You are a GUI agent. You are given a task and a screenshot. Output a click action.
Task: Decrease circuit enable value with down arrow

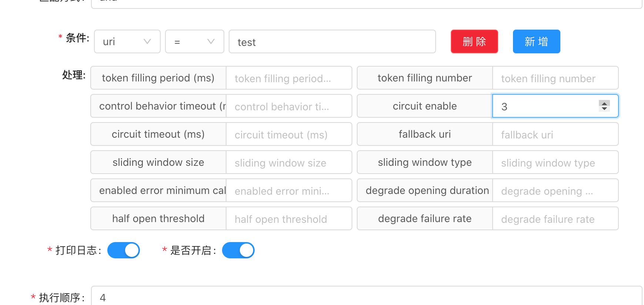click(604, 108)
